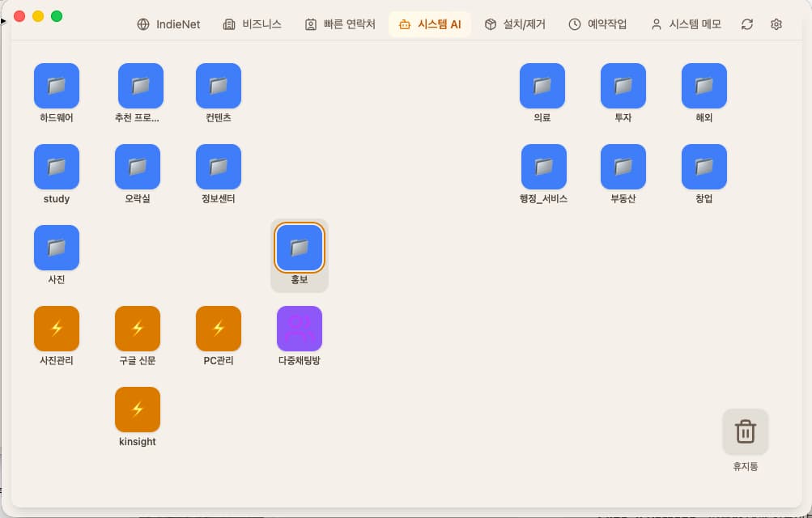812x518 pixels.
Task: Launch the kinsight application
Action: point(137,410)
